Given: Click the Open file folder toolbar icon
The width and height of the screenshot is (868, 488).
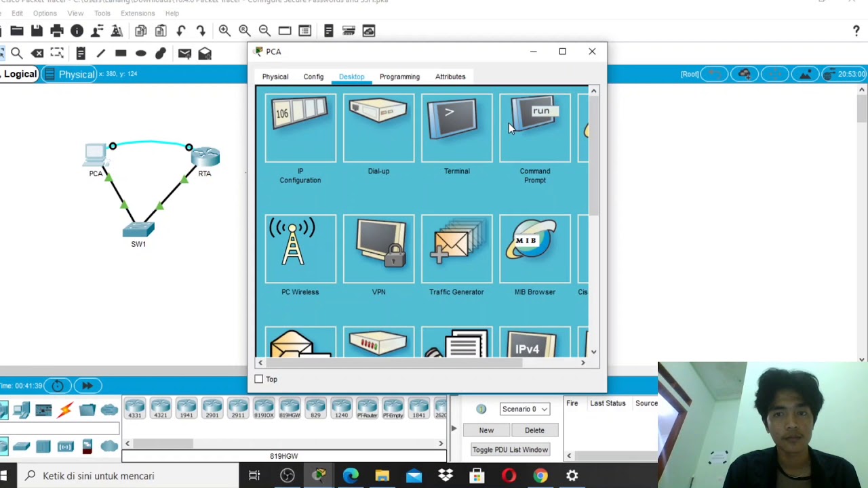Looking at the screenshot, I should point(17,30).
